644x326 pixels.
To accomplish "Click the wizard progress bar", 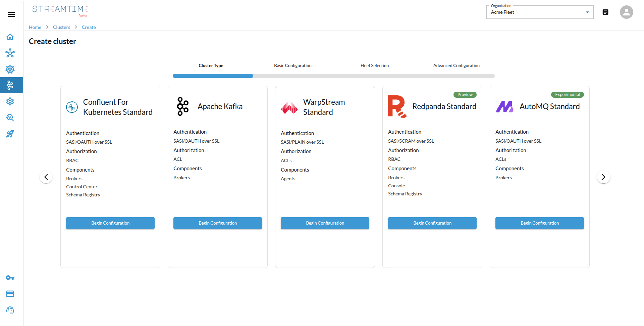I will 334,76.
